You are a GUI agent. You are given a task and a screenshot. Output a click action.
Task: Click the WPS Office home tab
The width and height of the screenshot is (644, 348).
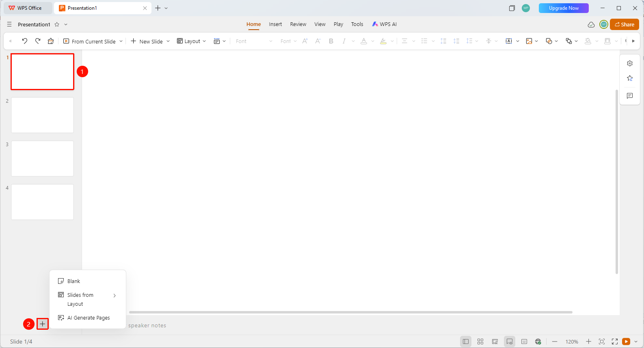pyautogui.click(x=28, y=8)
